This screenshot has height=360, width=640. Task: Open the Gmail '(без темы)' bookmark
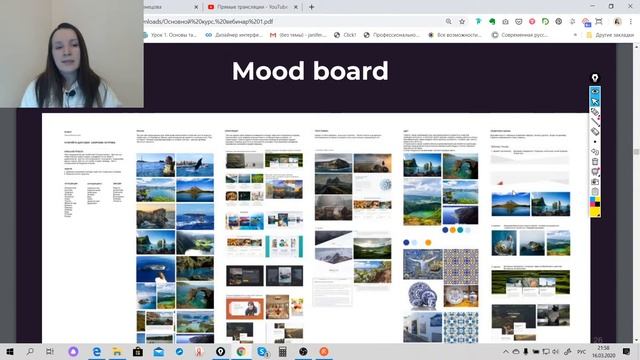298,35
